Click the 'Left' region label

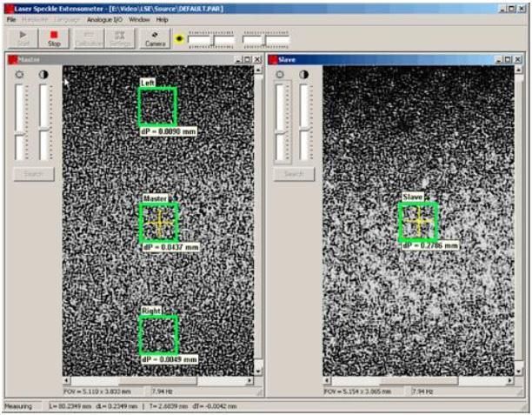click(x=148, y=83)
